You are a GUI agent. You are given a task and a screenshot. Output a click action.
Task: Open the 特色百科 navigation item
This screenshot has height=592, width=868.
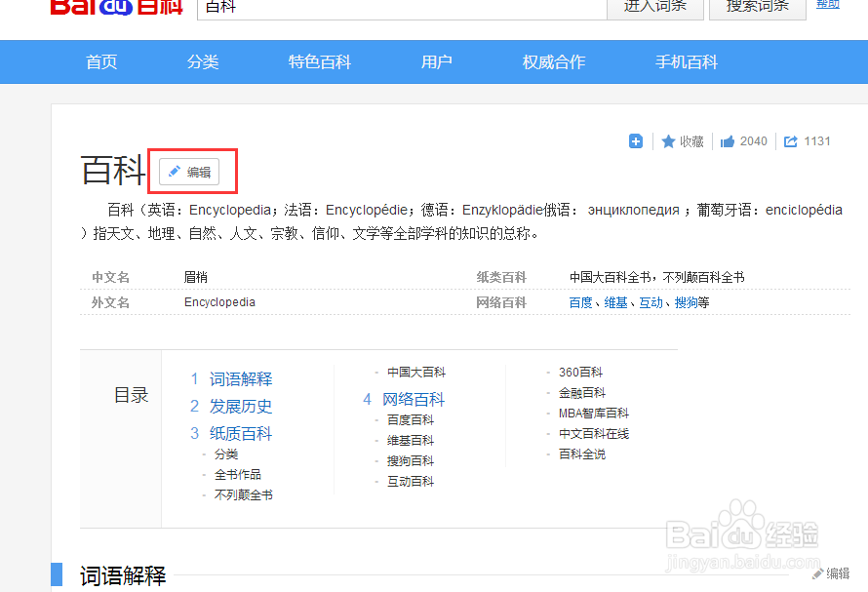320,61
